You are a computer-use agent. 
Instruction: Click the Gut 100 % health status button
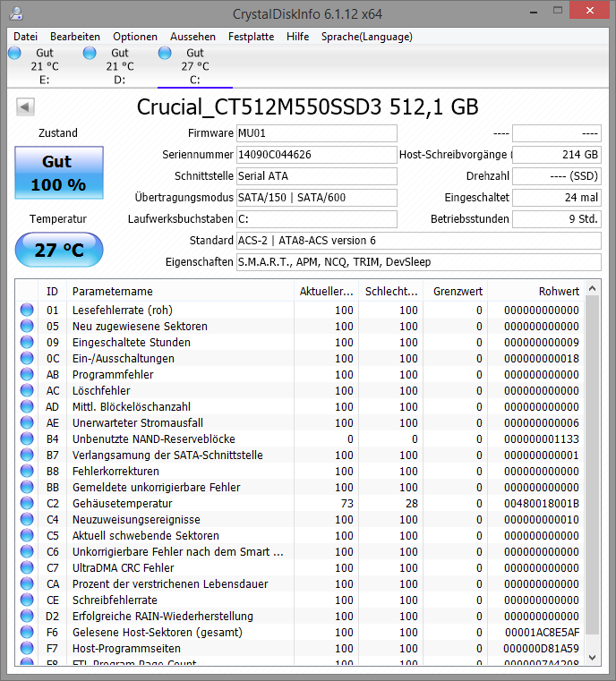59,173
